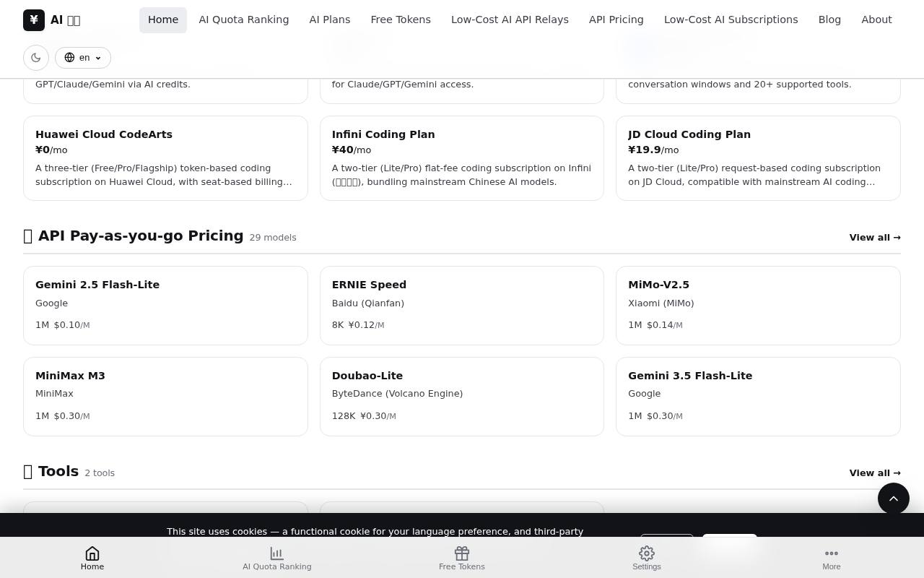The image size is (924, 578).
Task: Go to AI Quota Ranking in the top navigation
Action: (x=244, y=20)
